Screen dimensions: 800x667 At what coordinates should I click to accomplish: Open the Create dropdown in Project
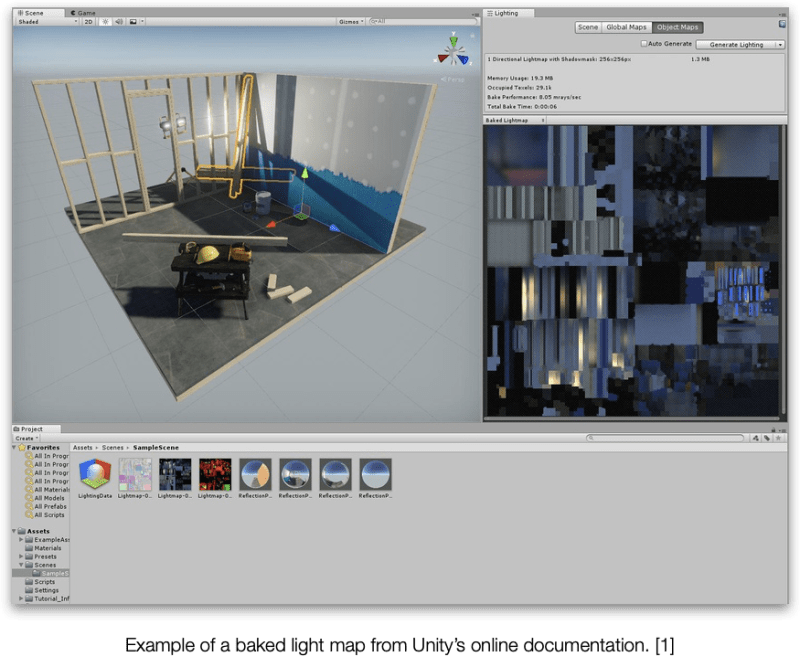click(x=27, y=438)
